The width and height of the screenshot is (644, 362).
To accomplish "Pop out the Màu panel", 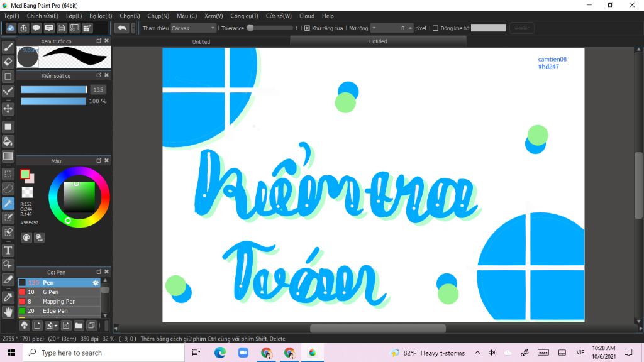I will [99, 160].
